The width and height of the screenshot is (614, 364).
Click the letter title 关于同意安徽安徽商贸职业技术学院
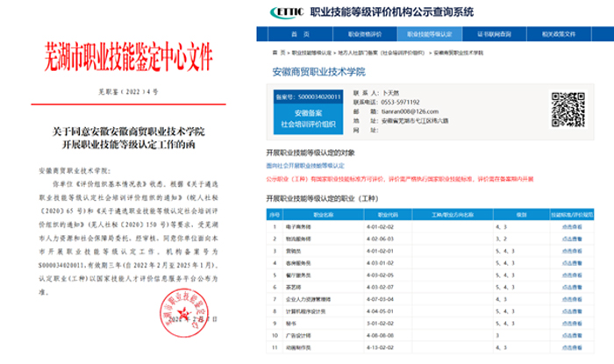tap(128, 132)
